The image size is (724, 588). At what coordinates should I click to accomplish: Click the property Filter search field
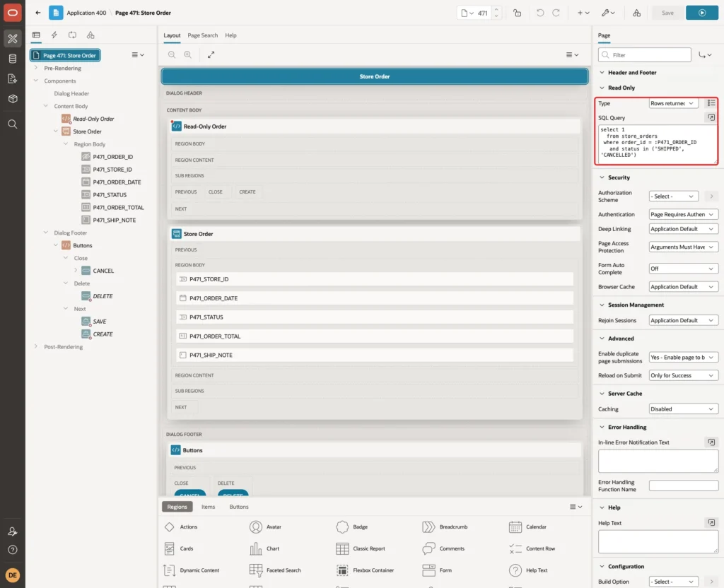[645, 55]
